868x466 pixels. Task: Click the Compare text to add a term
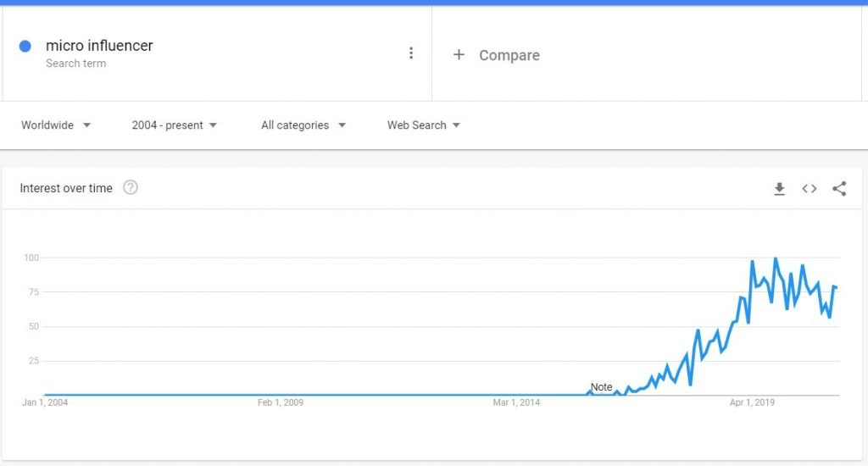pos(509,55)
